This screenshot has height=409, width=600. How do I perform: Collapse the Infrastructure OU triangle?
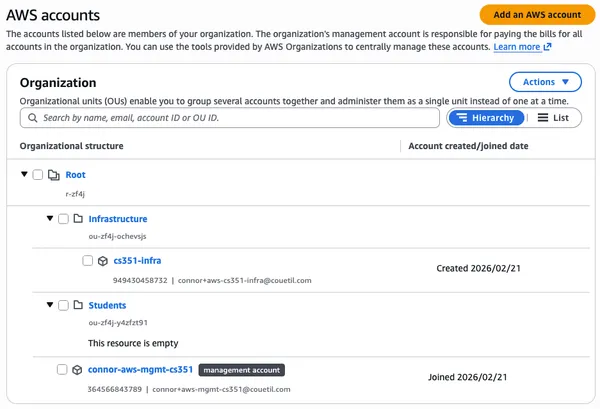coord(50,218)
